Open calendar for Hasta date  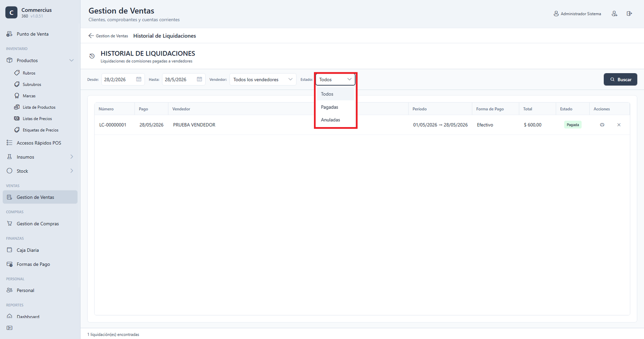(199, 79)
